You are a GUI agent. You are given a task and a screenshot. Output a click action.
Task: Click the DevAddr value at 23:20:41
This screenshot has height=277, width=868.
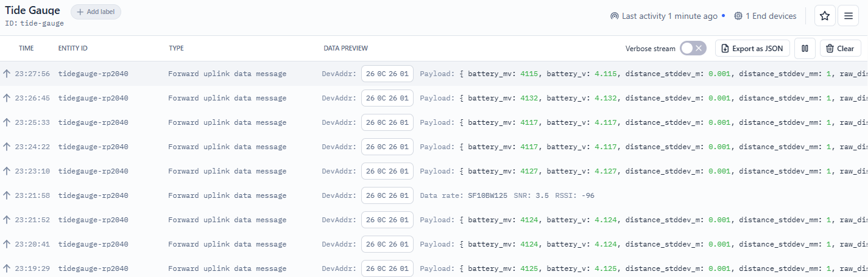(387, 244)
